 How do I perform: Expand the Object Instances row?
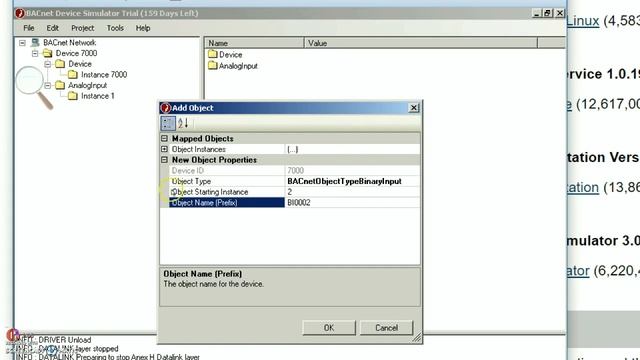click(x=164, y=149)
